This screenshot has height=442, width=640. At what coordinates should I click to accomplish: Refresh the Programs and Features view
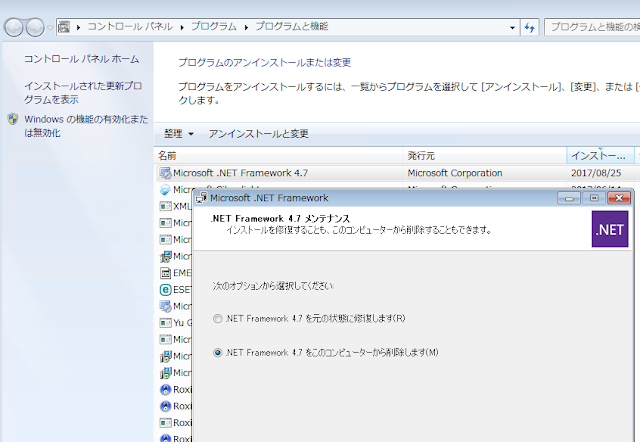[530, 27]
